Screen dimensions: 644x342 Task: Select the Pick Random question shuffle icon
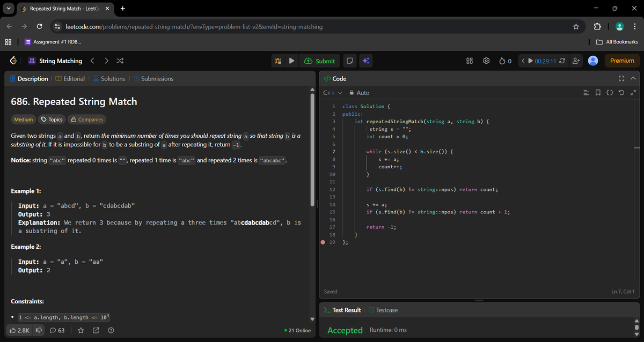pyautogui.click(x=120, y=61)
